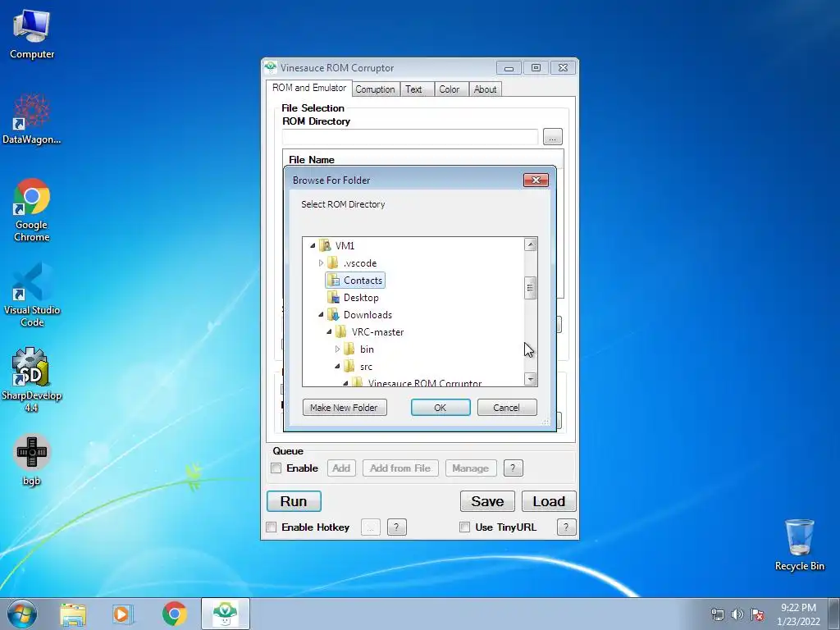Select the Vinesauce ROM Corruptor taskbar button
The width and height of the screenshot is (840, 630).
[225, 614]
